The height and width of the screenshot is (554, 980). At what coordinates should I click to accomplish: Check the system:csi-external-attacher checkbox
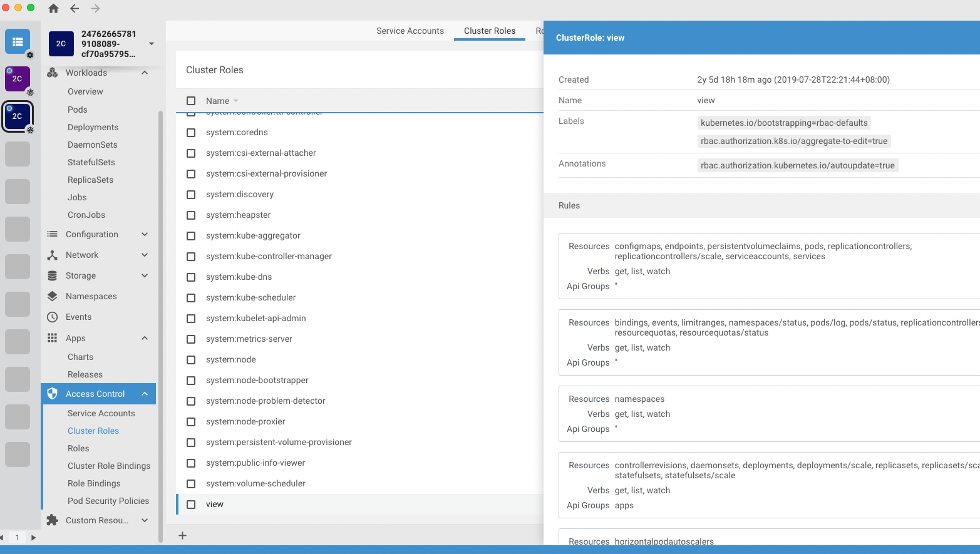click(x=191, y=153)
